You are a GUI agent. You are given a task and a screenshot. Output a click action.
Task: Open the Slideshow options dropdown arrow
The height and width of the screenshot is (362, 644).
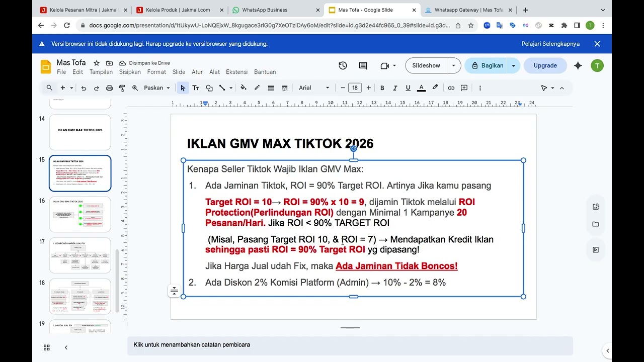454,65
